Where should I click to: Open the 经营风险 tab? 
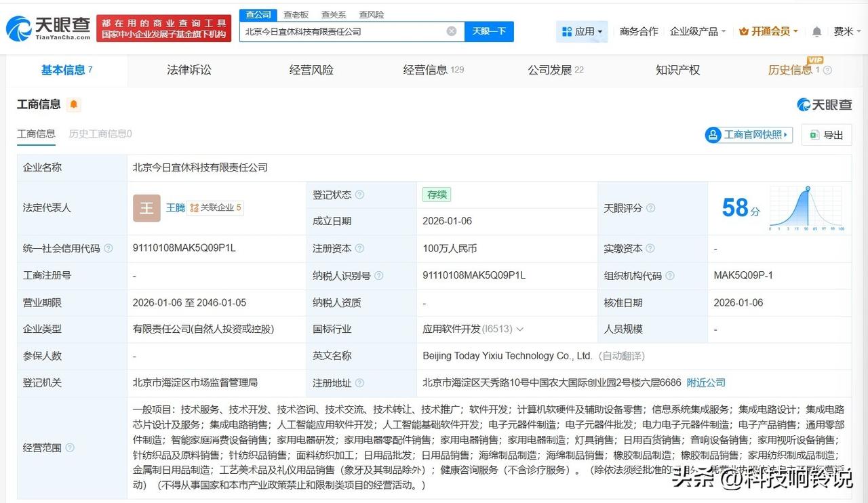pyautogui.click(x=311, y=70)
